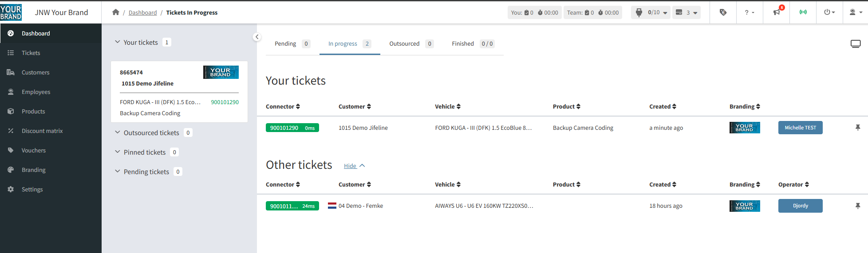Click the price tag icon in header
Viewport: 868px width, 253px height.
(x=723, y=12)
